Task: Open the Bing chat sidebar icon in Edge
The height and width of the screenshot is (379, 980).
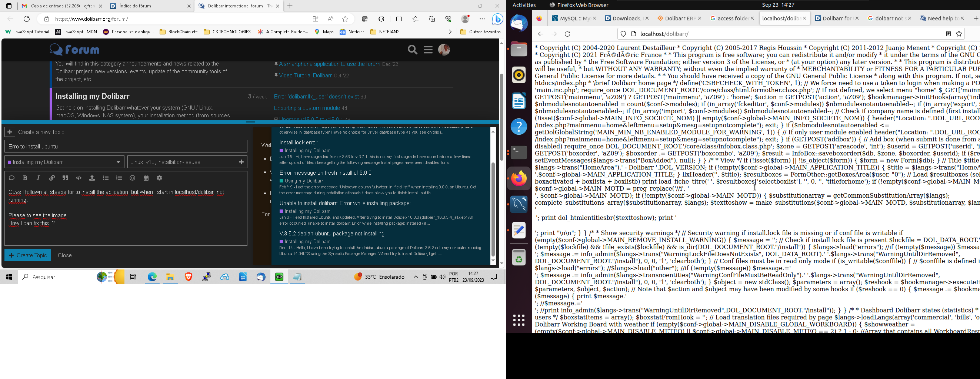Action: (497, 19)
